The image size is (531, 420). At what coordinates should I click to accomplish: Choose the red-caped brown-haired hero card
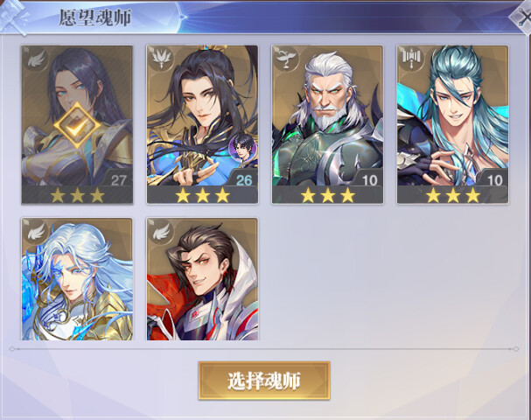tap(202, 279)
